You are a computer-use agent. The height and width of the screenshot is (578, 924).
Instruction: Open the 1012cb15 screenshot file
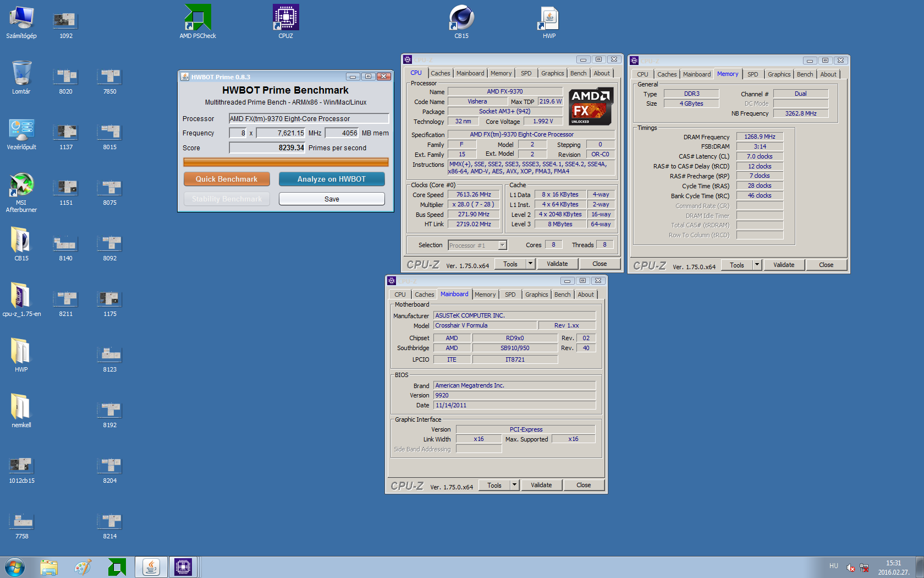tap(21, 471)
